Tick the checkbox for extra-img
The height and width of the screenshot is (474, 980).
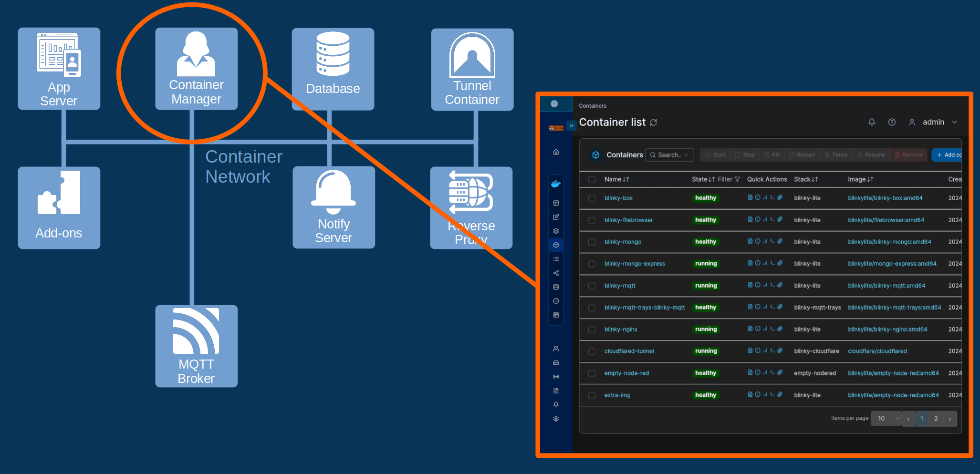tap(592, 395)
